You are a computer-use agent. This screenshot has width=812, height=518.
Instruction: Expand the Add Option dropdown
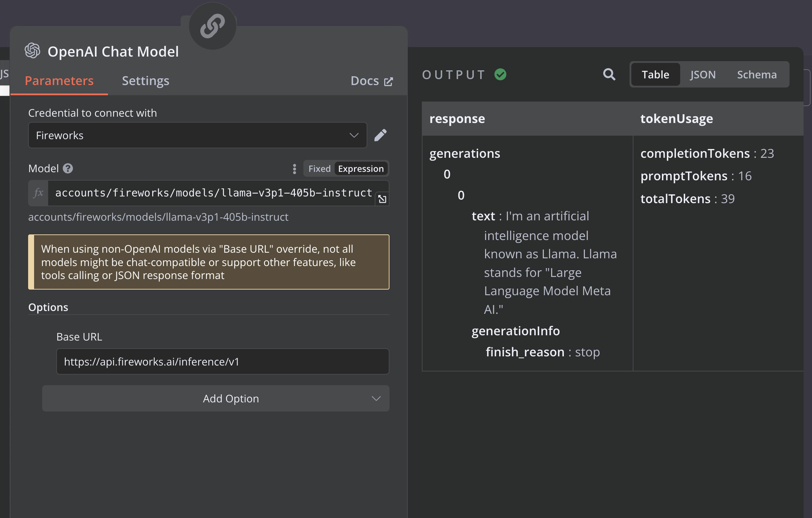pyautogui.click(x=215, y=399)
